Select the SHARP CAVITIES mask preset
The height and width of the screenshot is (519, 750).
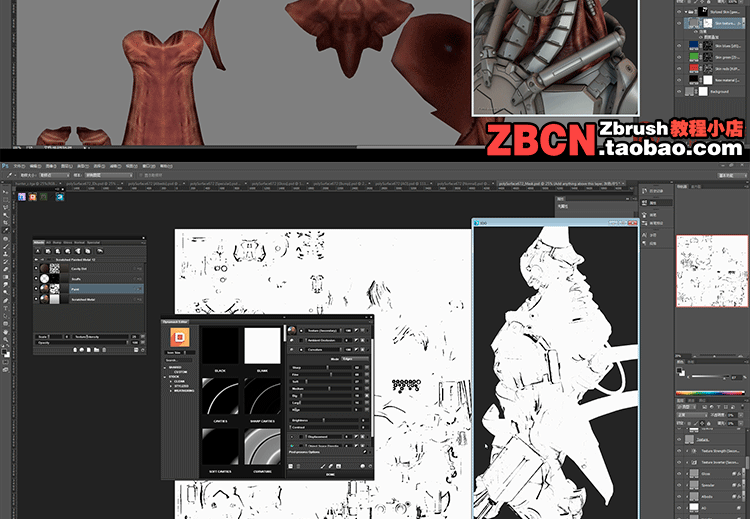click(263, 396)
